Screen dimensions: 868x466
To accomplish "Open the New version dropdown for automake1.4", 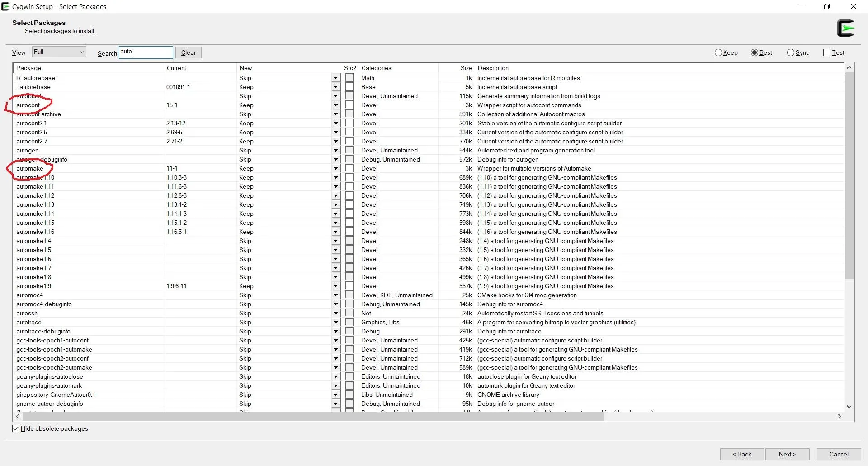I will click(335, 241).
